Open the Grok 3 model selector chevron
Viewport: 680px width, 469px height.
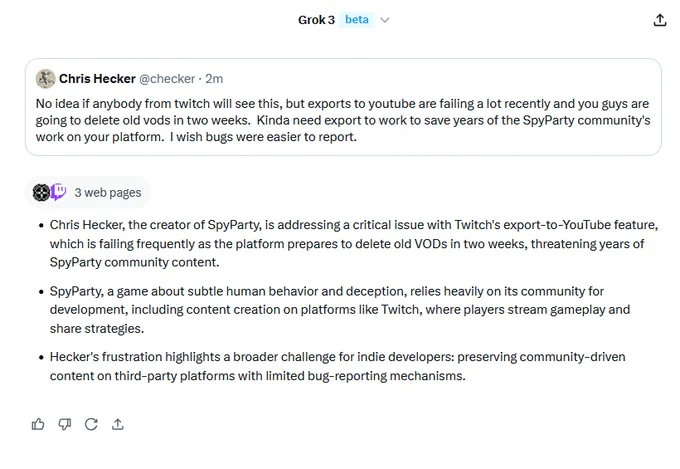pyautogui.click(x=384, y=20)
